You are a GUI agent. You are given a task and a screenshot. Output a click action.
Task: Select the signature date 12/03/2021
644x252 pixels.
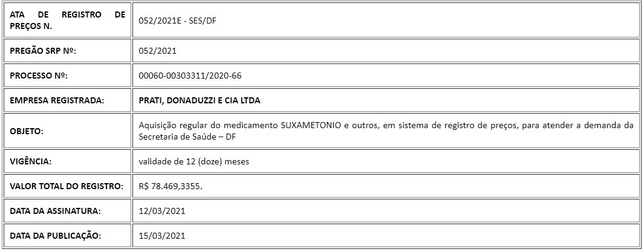pos(162,211)
